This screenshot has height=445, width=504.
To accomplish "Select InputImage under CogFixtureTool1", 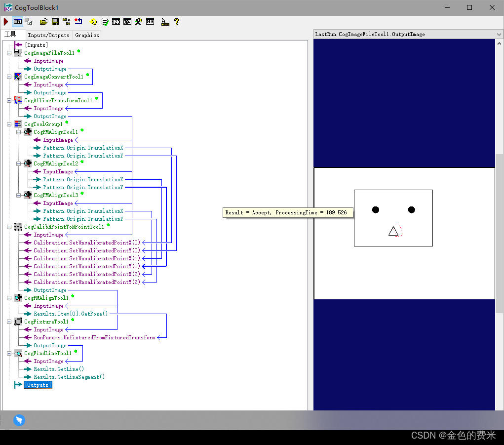I will tap(48, 329).
